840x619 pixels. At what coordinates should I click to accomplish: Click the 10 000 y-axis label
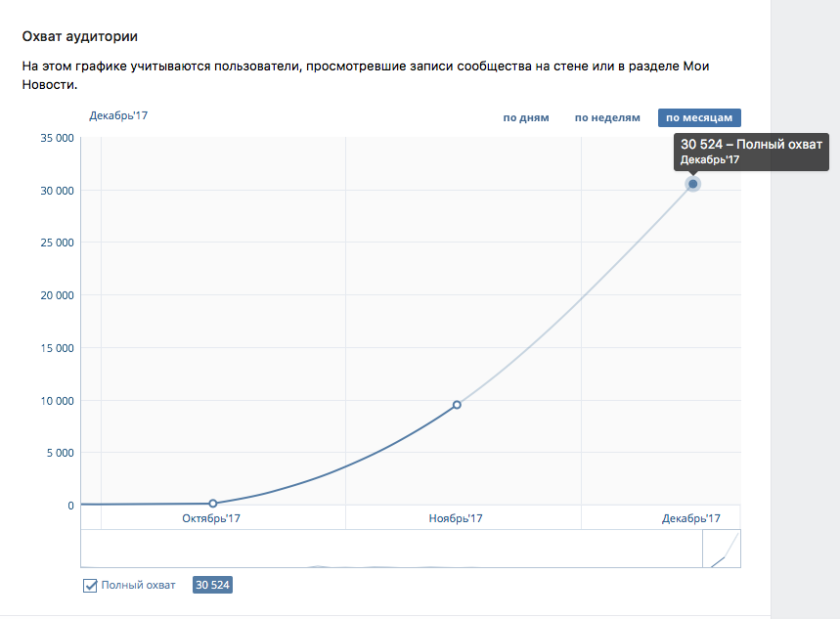[58, 400]
